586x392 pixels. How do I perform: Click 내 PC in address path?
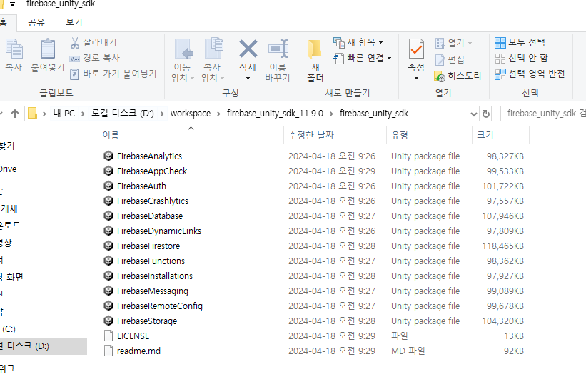tap(64, 114)
